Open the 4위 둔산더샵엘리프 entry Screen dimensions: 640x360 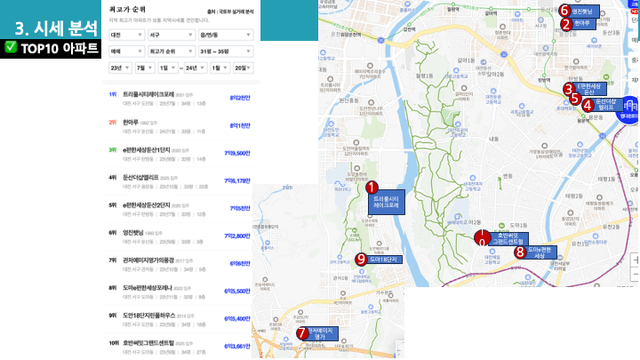180,181
